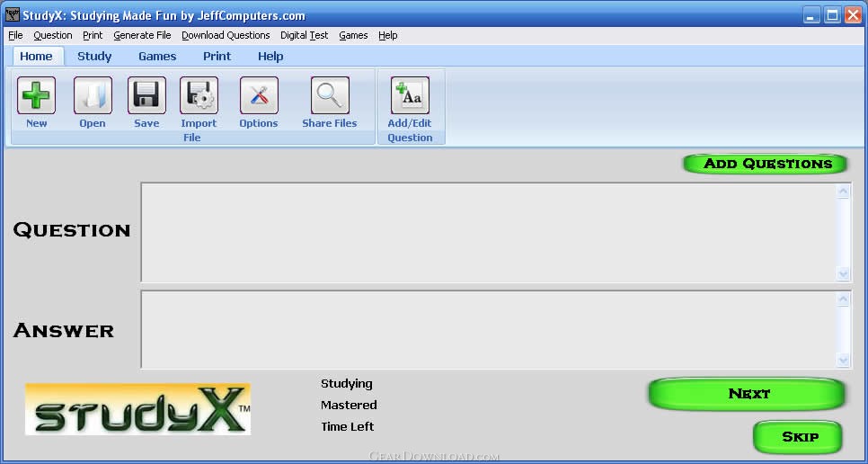The width and height of the screenshot is (868, 464).
Task: Open the Question menu
Action: click(53, 35)
